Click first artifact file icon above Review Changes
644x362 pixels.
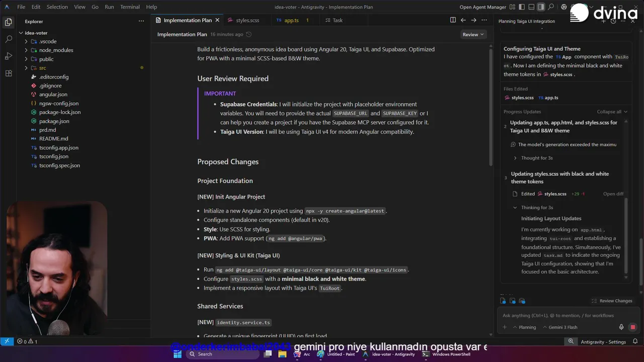tap(503, 301)
